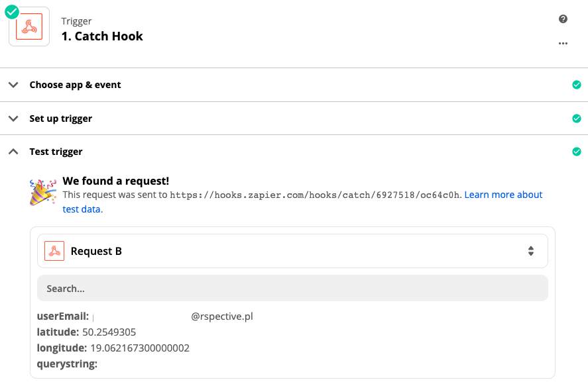Click the green check beside Set up trigger
This screenshot has width=588, height=382.
(x=577, y=118)
